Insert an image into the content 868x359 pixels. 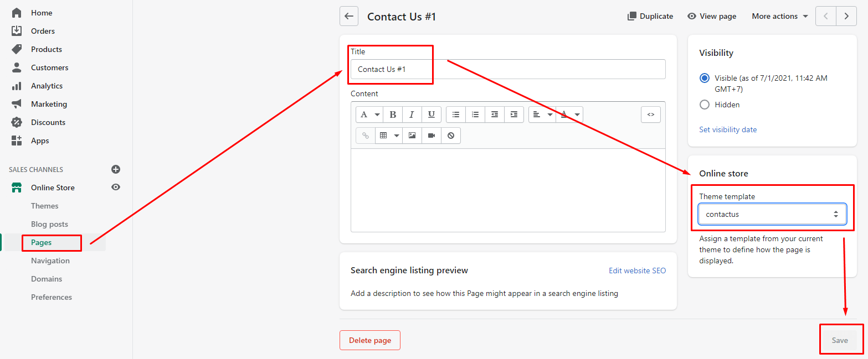click(412, 136)
